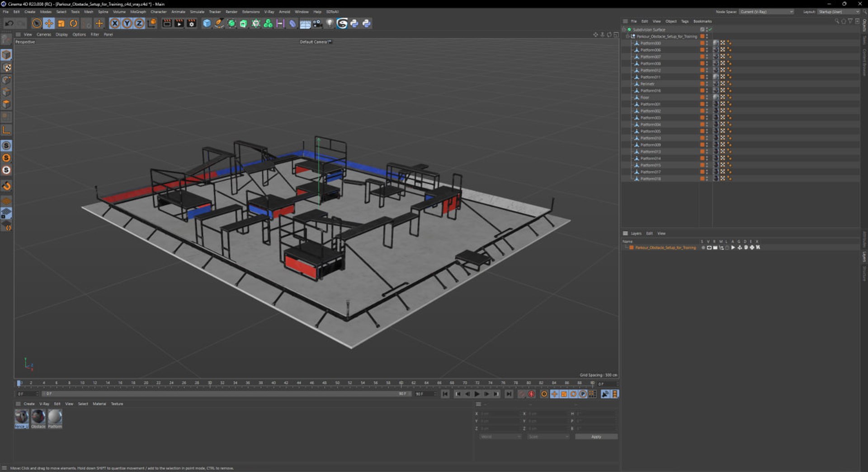Image resolution: width=868 pixels, height=472 pixels.
Task: Activate the Scale tool in top toolbar
Action: pos(61,24)
